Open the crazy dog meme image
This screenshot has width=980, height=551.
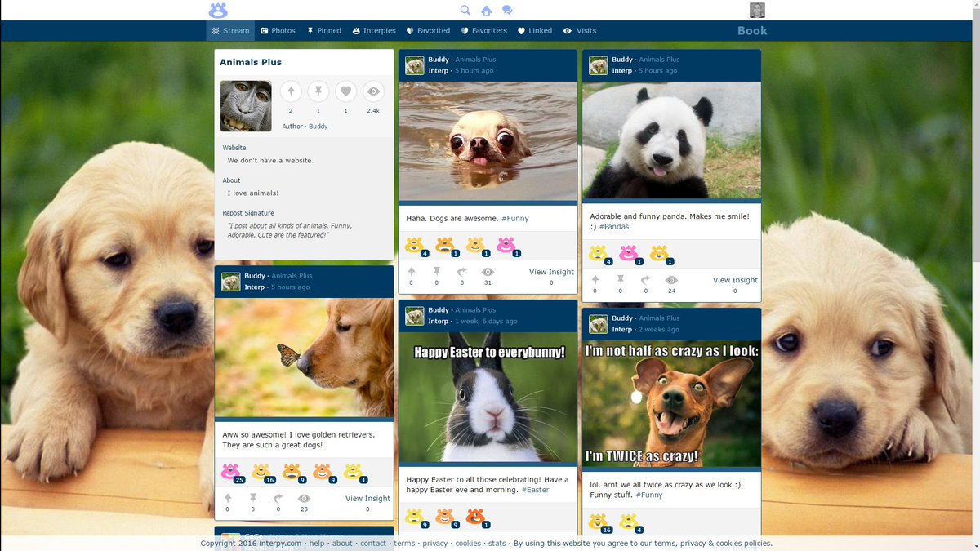(x=671, y=404)
